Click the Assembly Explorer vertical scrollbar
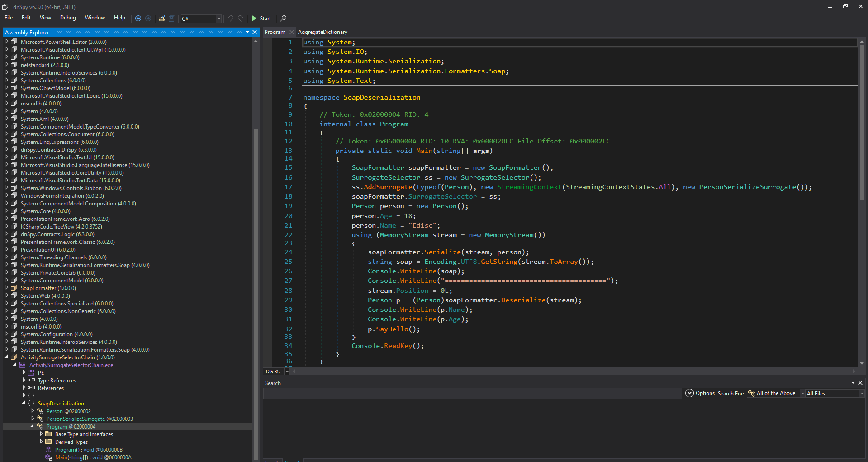This screenshot has height=462, width=868. point(256,294)
